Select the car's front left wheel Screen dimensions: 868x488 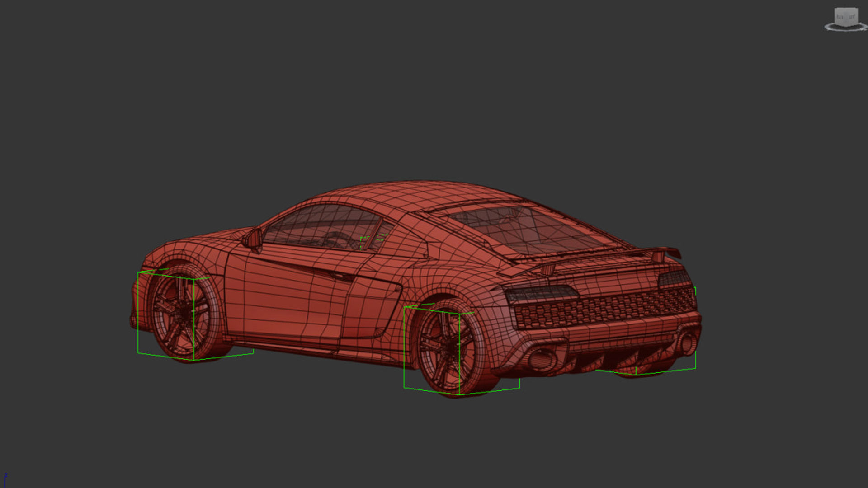184,313
